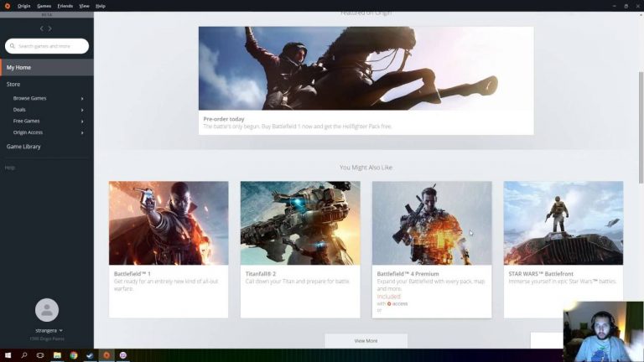Expand the Free Games submenu arrow
The image size is (644, 362).
click(82, 122)
